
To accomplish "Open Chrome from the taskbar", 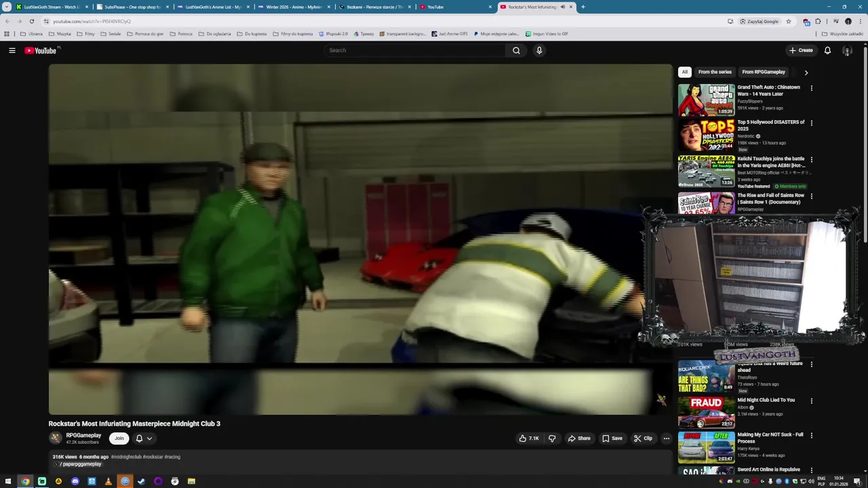I will click(x=25, y=481).
